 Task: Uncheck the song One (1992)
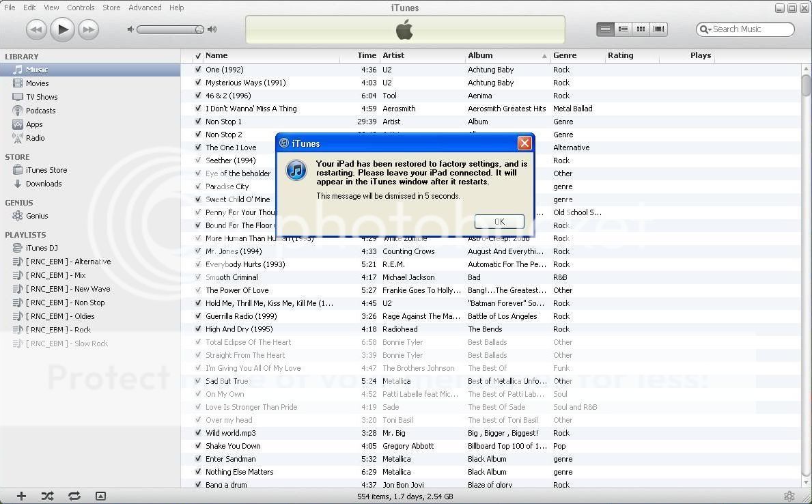click(198, 70)
